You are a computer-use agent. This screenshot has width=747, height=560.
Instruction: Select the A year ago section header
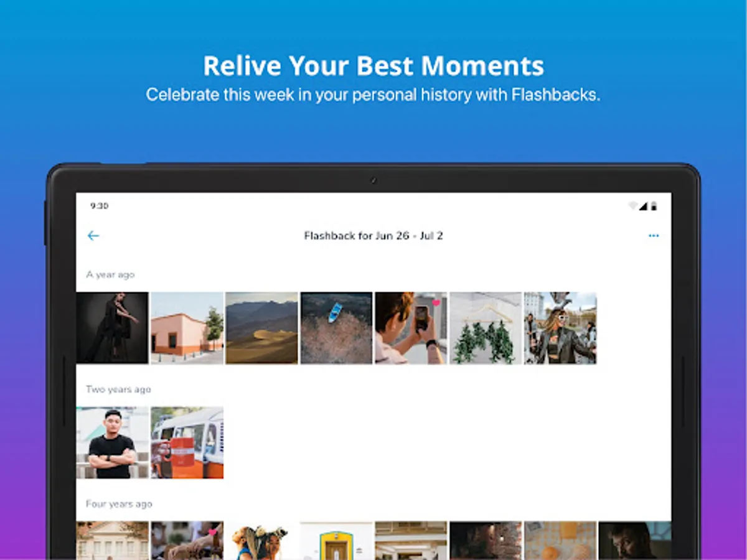110,274
